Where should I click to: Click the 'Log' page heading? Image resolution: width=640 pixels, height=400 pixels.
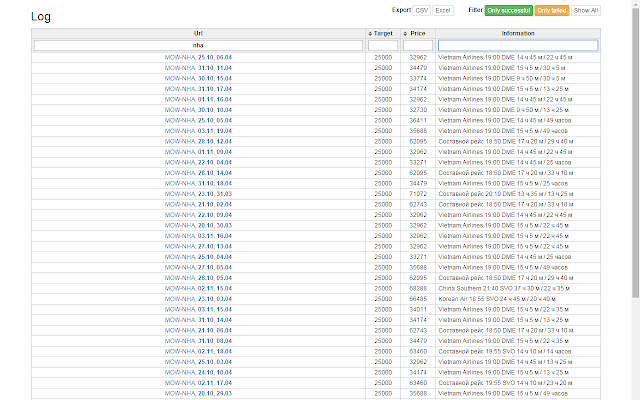[41, 17]
